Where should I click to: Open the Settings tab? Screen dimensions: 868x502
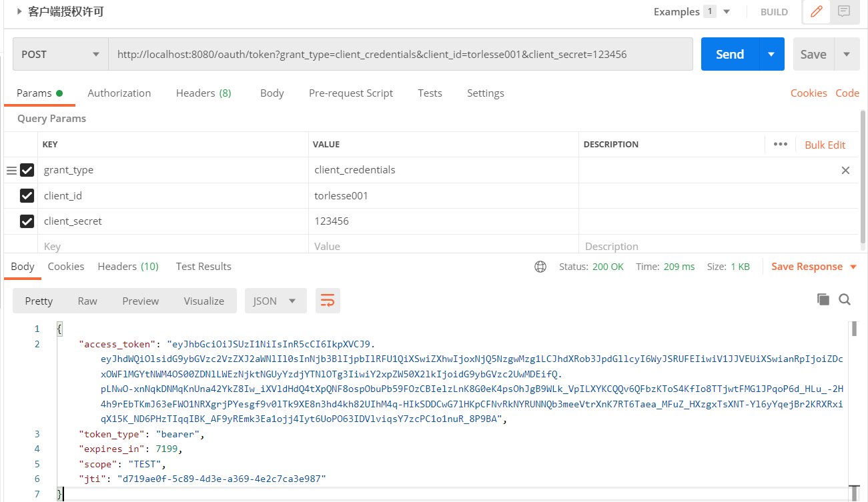[486, 93]
